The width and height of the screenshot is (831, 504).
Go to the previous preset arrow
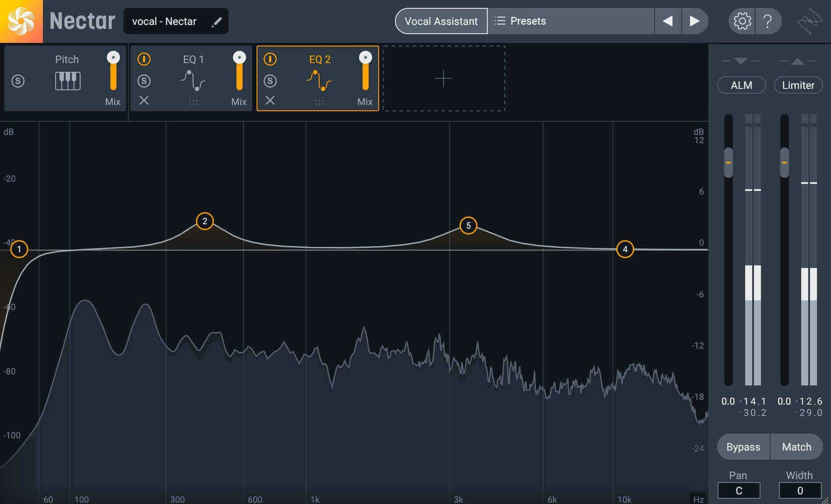[668, 21]
